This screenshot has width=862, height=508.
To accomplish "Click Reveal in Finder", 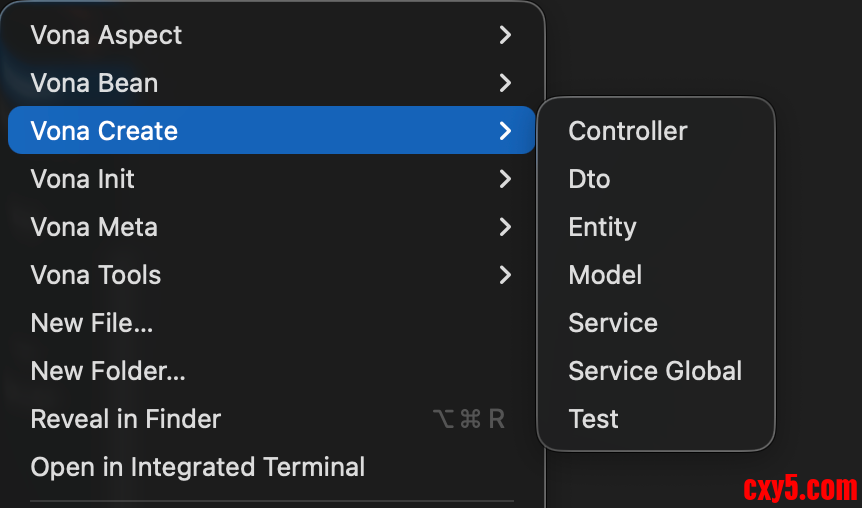I will (x=126, y=419).
